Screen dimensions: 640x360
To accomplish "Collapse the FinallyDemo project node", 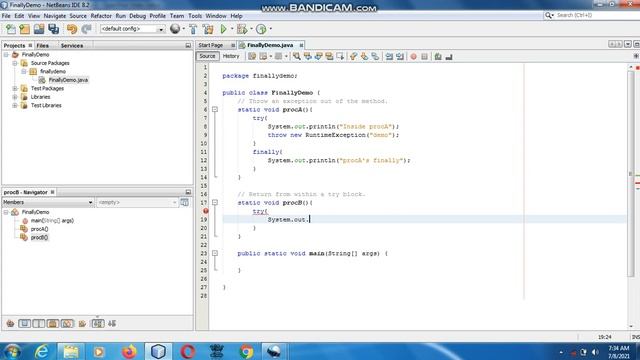I will click(6, 55).
